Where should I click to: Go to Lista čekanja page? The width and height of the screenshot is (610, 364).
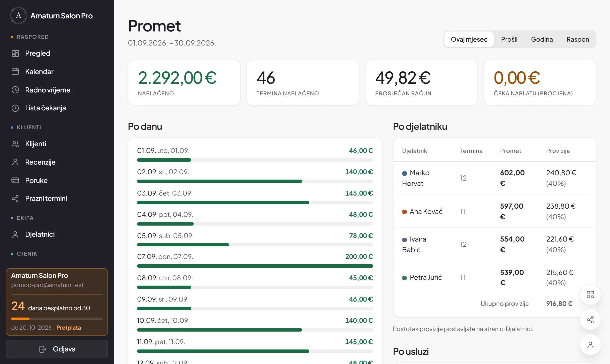click(57, 108)
